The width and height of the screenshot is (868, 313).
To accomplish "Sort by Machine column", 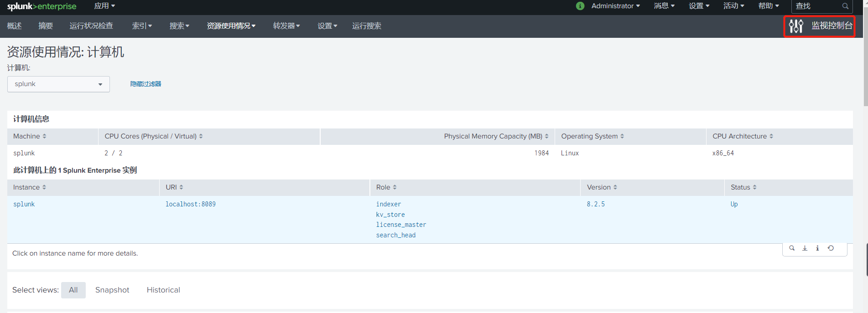I will (x=30, y=136).
